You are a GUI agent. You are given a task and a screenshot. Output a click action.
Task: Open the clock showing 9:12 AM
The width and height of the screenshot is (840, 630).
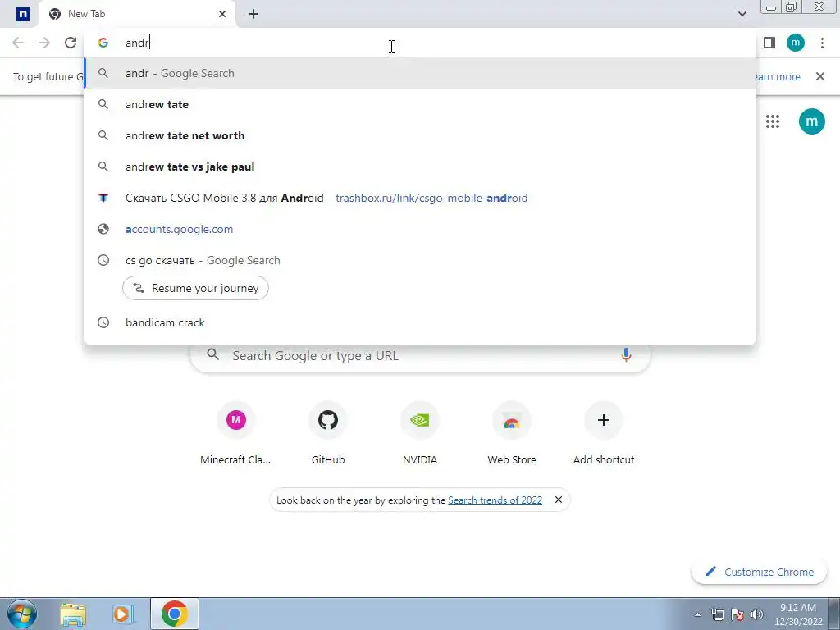tap(798, 614)
